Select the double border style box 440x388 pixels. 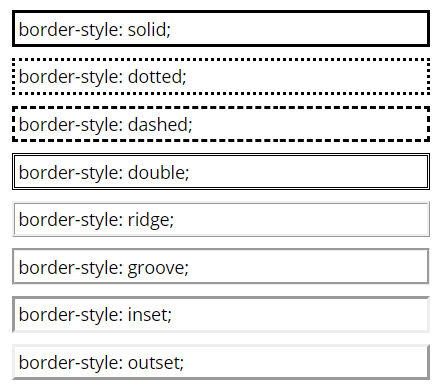tap(221, 172)
